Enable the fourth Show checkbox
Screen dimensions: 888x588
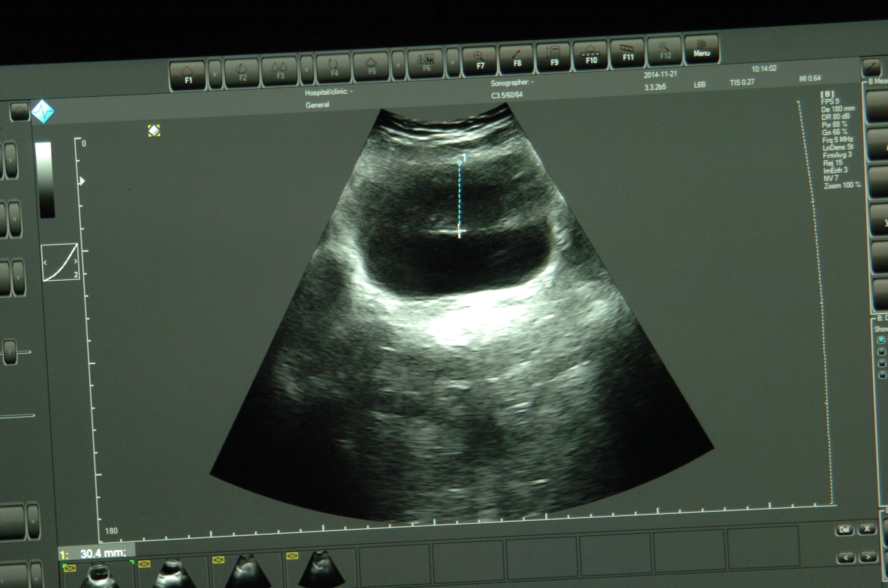click(882, 375)
